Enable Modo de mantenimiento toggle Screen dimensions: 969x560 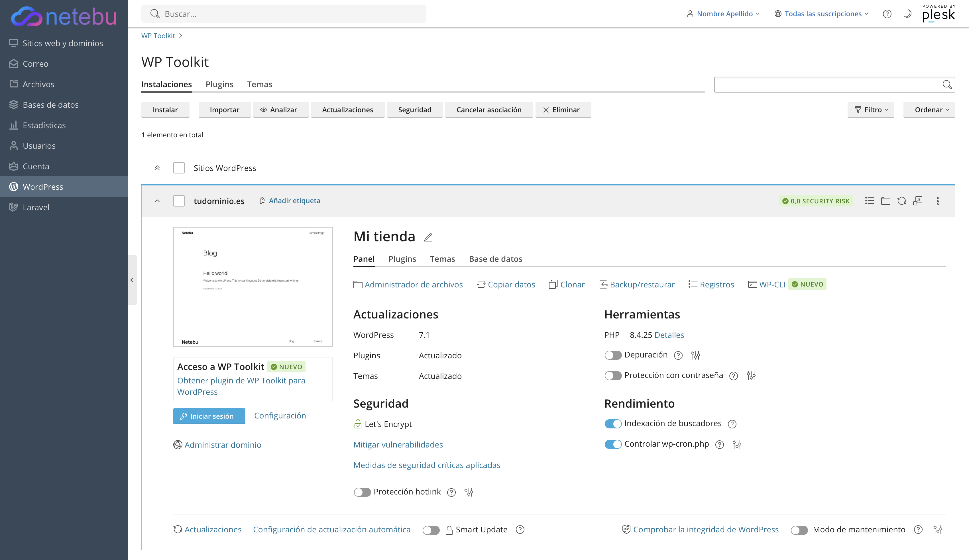[x=799, y=530]
